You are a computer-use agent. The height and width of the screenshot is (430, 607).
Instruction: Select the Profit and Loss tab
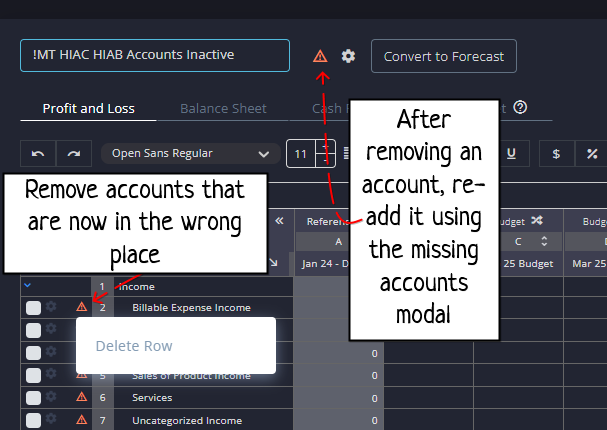(x=89, y=109)
